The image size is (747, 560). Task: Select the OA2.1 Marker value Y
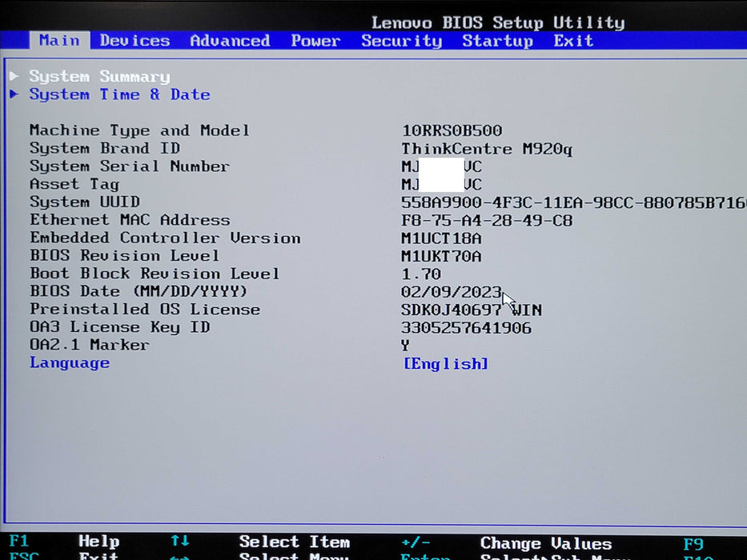coord(405,346)
